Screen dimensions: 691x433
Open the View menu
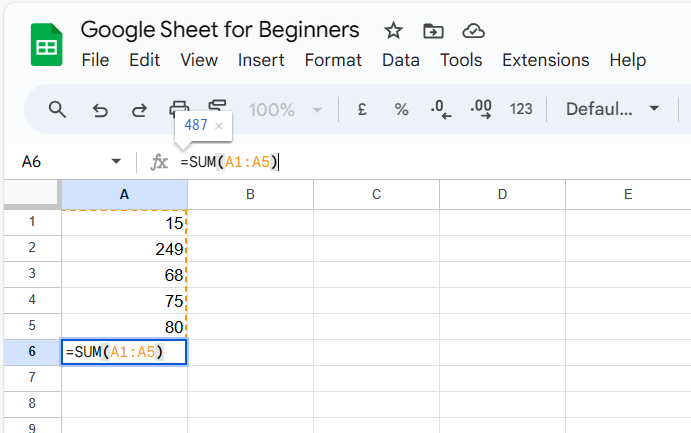[x=199, y=60]
